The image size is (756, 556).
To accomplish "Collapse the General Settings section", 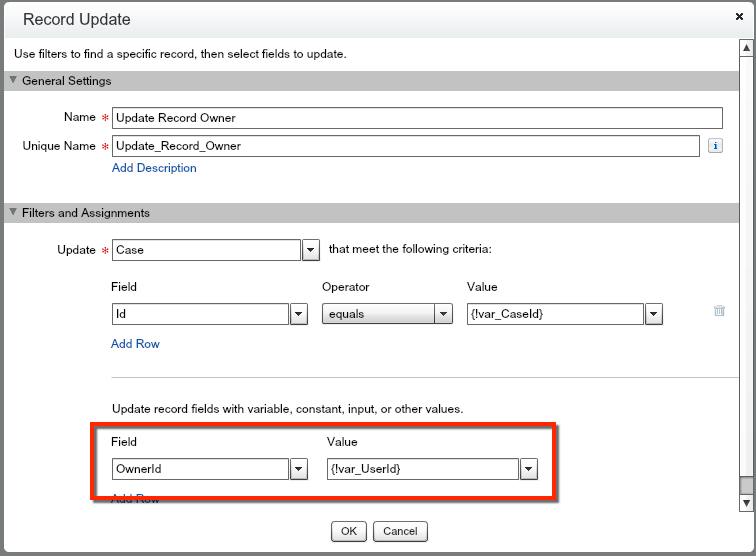I will [13, 81].
